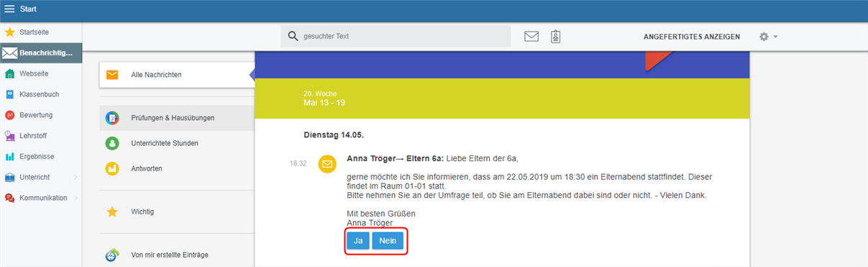Select the Bewertung sidebar icon
Image resolution: width=868 pixels, height=267 pixels.
tap(9, 115)
